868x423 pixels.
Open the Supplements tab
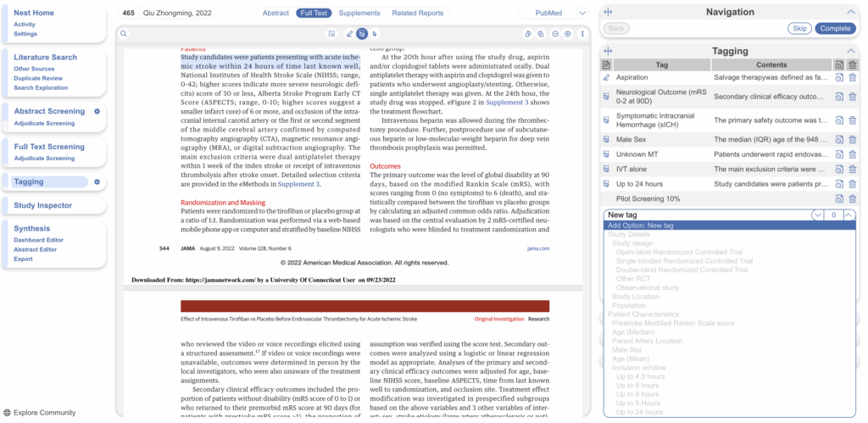coord(359,13)
